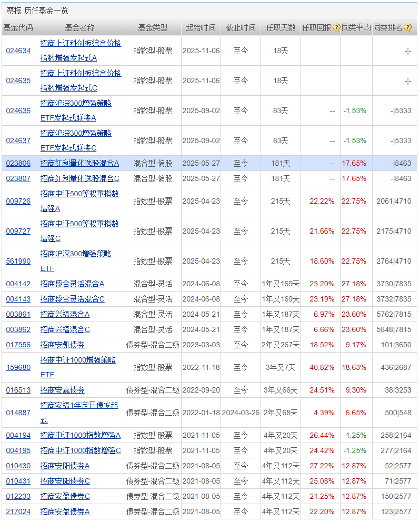Open 招商中证1000指数增强C link
The image size is (420, 522).
(x=81, y=450)
